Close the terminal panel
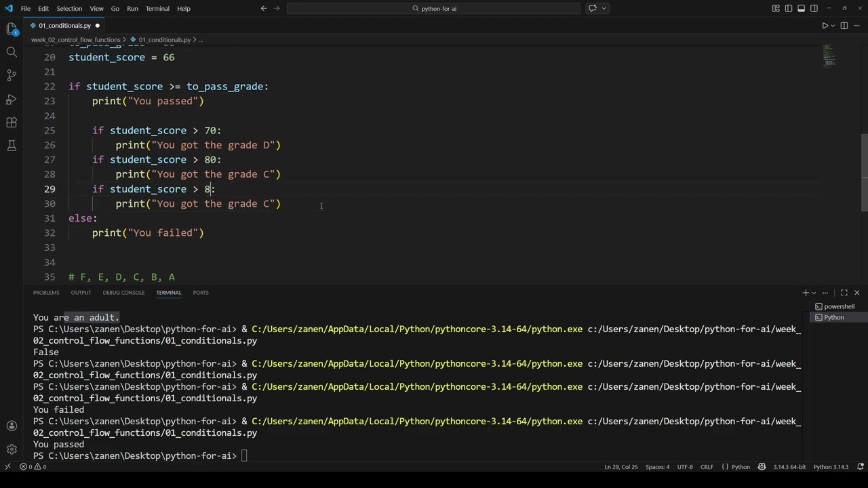This screenshot has height=488, width=868. pos(856,293)
